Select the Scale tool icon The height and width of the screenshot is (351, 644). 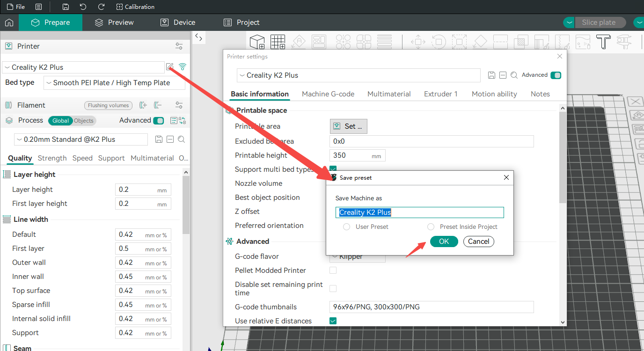pyautogui.click(x=459, y=41)
